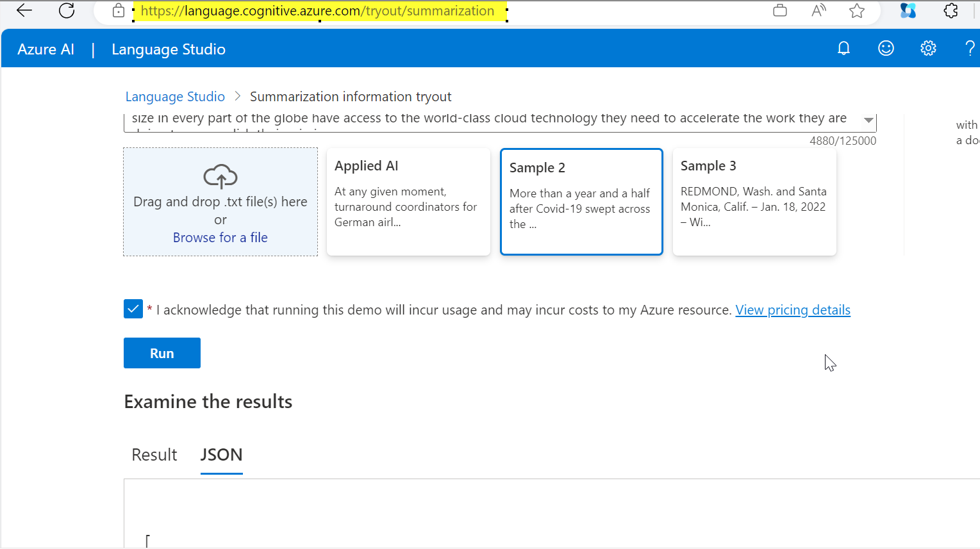The width and height of the screenshot is (980, 549).
Task: Select the Sample 3 card
Action: (754, 202)
